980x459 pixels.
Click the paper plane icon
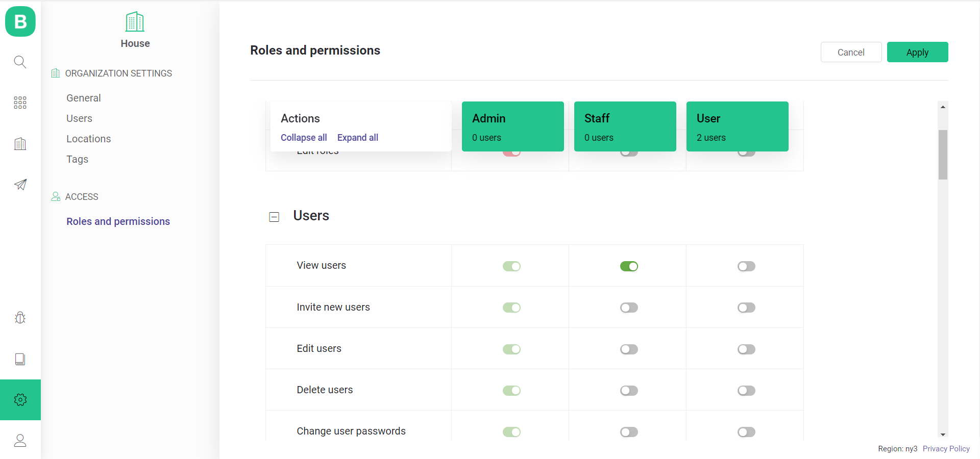(x=20, y=185)
